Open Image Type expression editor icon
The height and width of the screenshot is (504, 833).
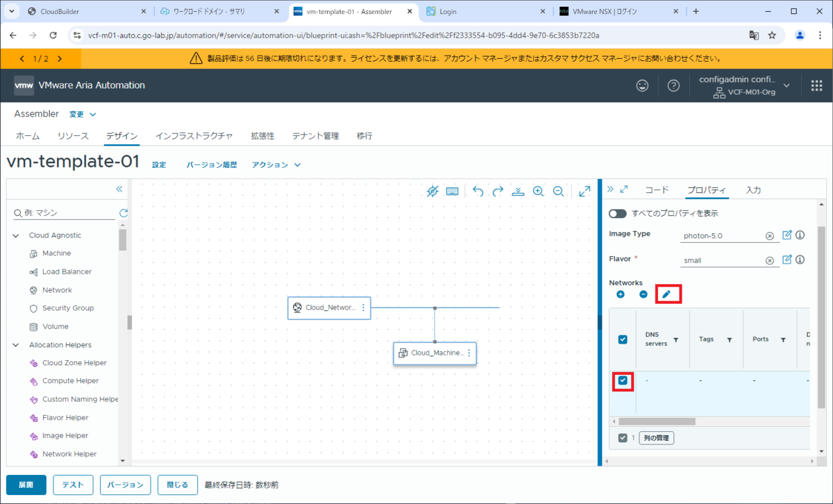(x=787, y=235)
